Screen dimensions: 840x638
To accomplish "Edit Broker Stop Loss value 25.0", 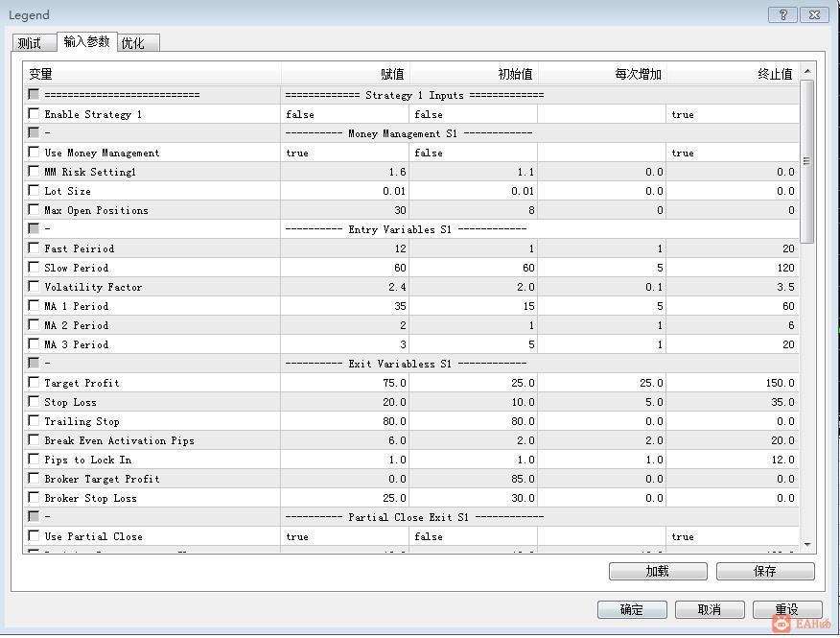I will click(x=344, y=498).
